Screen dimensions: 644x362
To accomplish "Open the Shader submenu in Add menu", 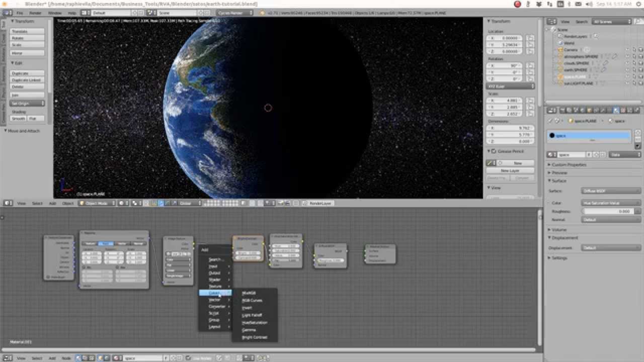I will click(215, 280).
